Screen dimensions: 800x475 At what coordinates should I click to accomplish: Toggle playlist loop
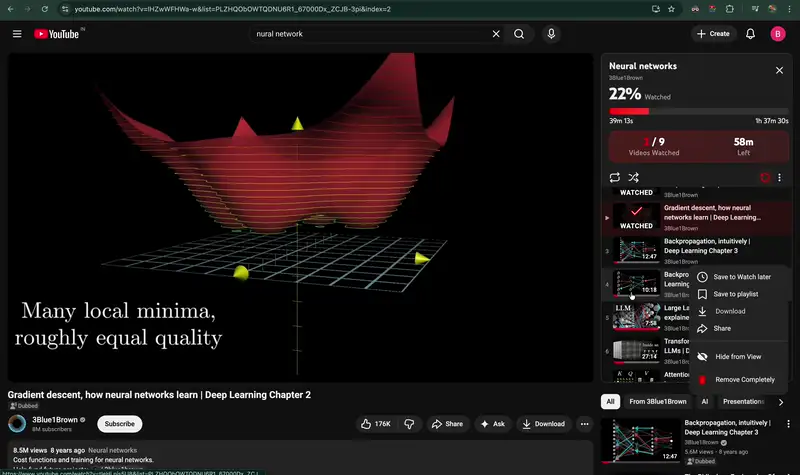tap(614, 177)
